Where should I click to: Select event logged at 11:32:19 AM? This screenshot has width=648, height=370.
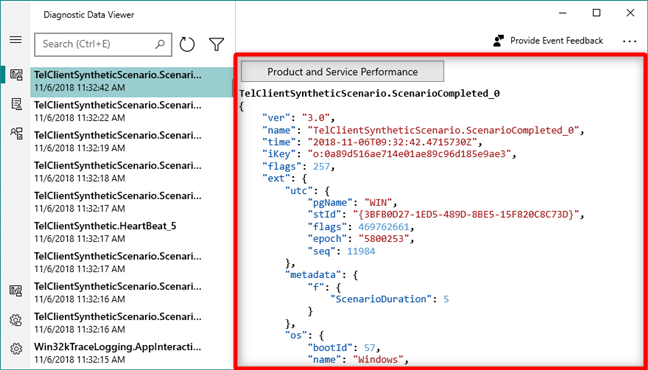131,142
